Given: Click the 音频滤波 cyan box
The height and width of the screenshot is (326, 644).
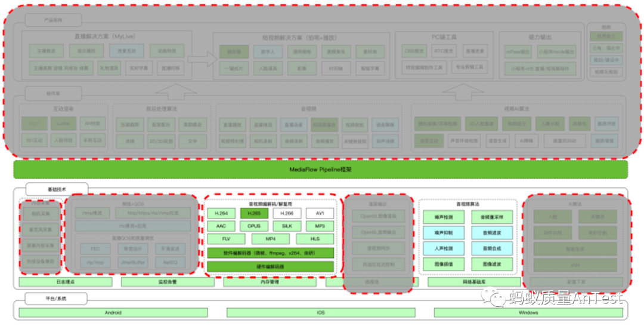Looking at the screenshot, I should 492,233.
